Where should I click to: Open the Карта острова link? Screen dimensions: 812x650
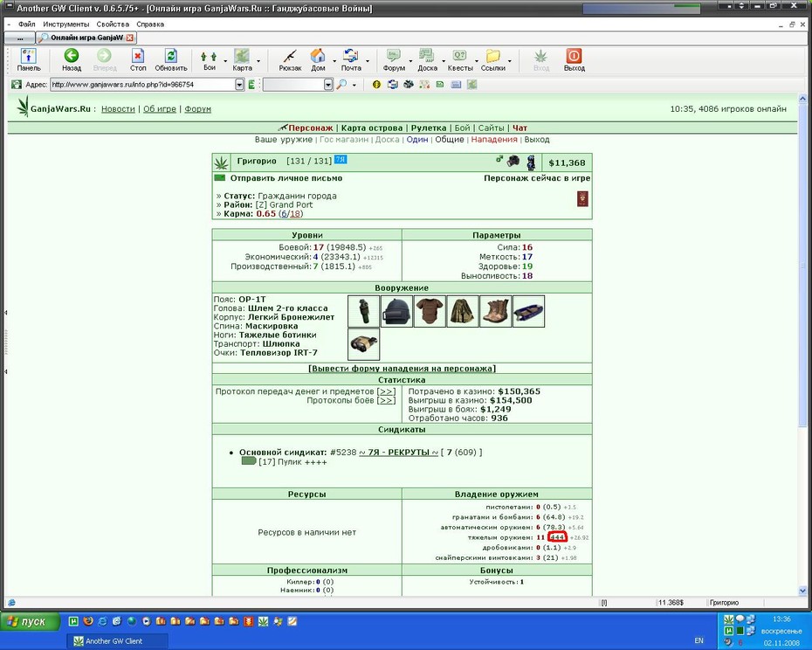372,128
